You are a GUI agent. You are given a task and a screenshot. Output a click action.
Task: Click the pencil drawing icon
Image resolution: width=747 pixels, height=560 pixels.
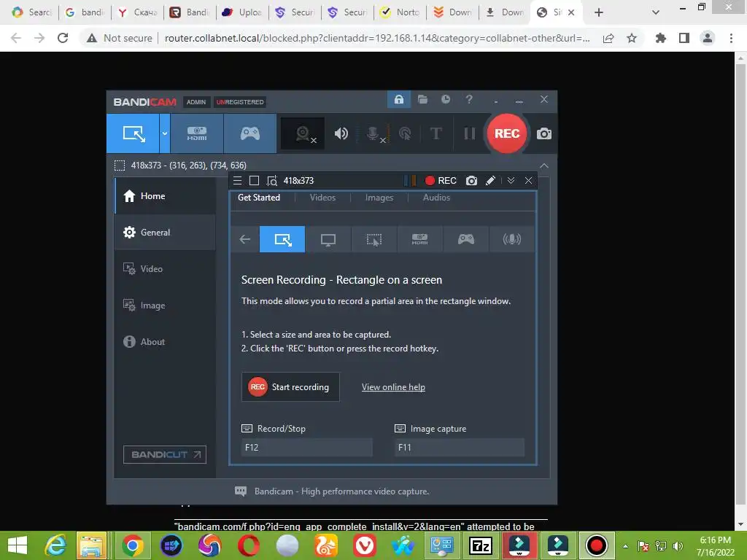(490, 181)
